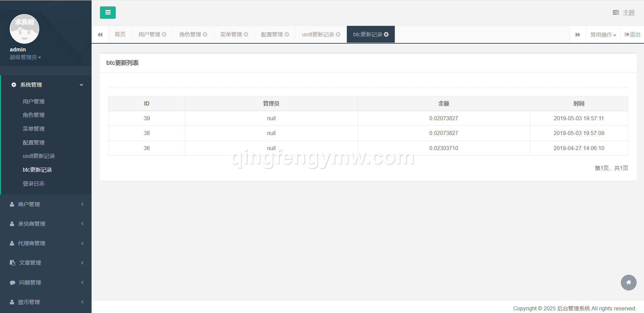Click the 代理商管理 user icon
Screen dimensions: 644x313
coord(12,243)
